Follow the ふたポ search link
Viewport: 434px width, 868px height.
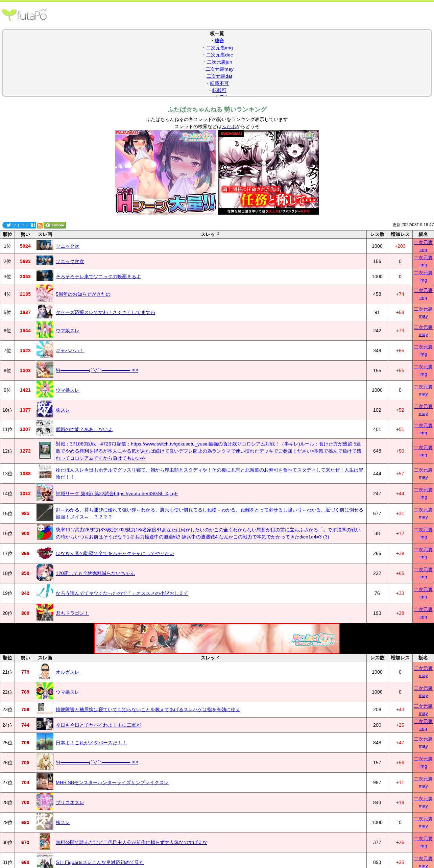[229, 126]
